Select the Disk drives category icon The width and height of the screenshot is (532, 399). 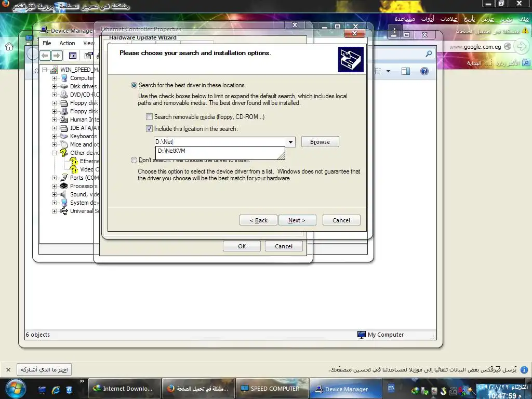pyautogui.click(x=64, y=86)
